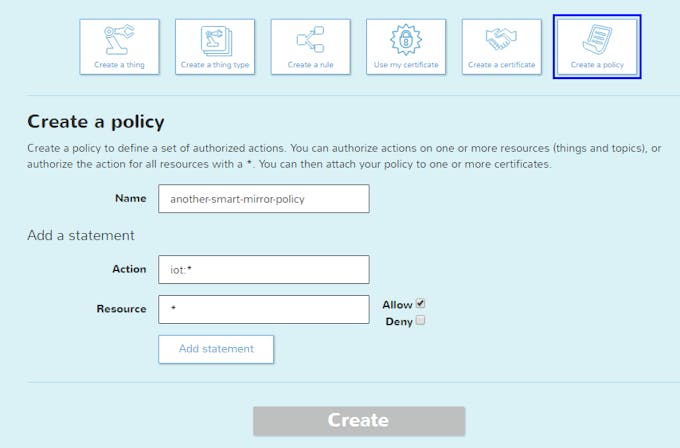The image size is (680, 448).
Task: Click the Action field label
Action: point(129,269)
